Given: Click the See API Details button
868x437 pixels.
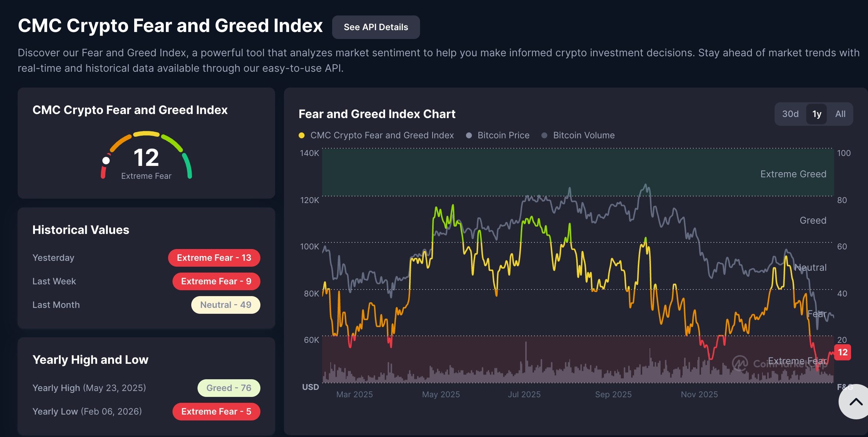Looking at the screenshot, I should click(x=376, y=27).
